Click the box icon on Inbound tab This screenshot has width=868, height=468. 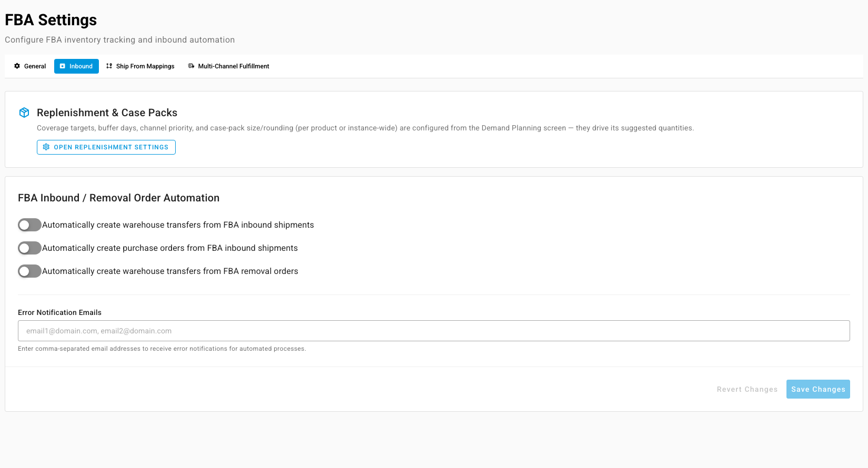tap(63, 66)
